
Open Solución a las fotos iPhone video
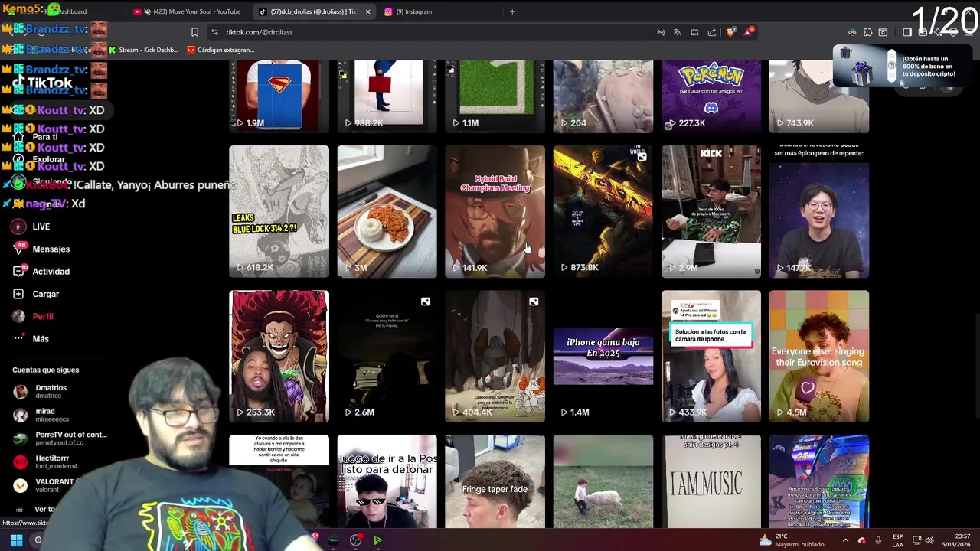[711, 356]
